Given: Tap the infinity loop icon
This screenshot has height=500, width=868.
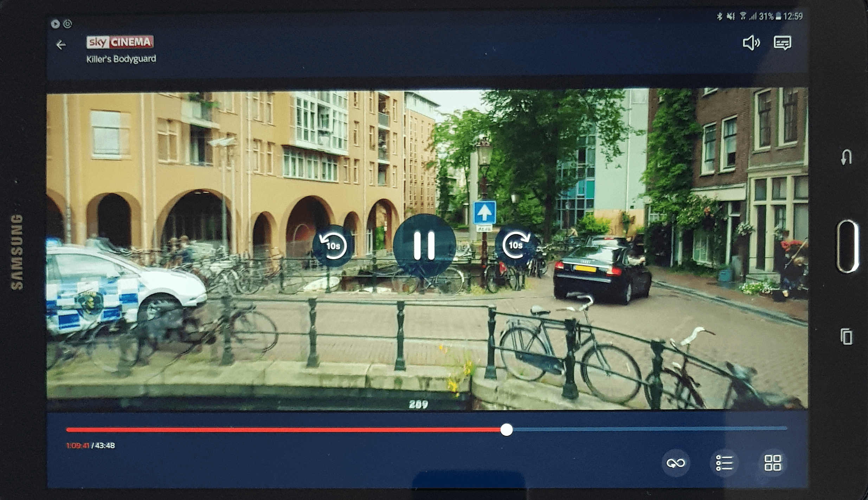Looking at the screenshot, I should click(x=675, y=463).
